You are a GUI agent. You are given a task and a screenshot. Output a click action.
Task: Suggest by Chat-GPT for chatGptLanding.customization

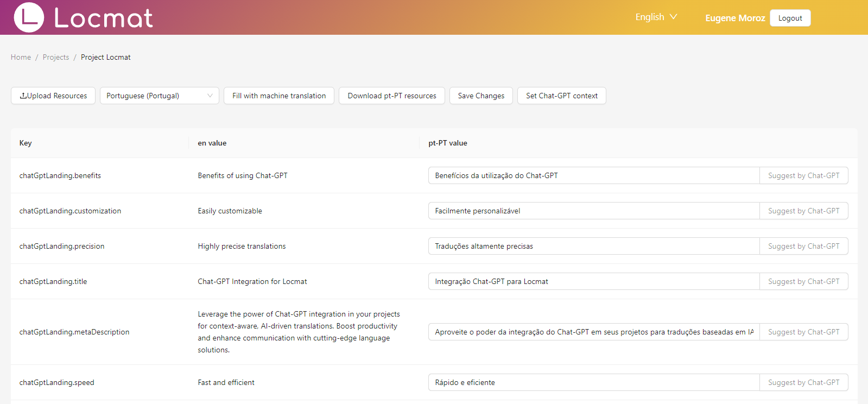[x=804, y=211]
